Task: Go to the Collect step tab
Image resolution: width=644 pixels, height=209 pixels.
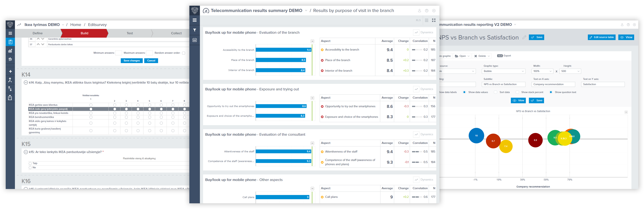Action: (x=176, y=33)
